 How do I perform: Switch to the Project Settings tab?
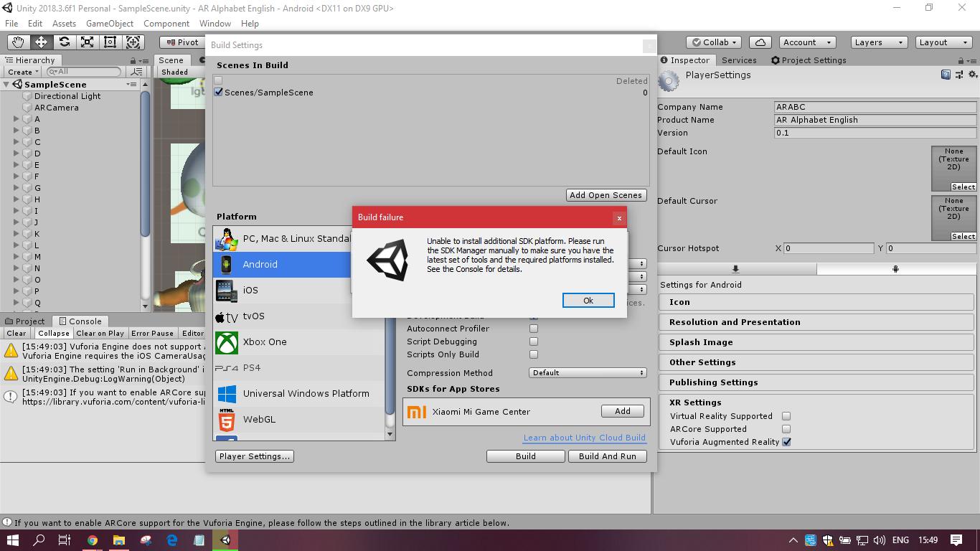(x=809, y=60)
